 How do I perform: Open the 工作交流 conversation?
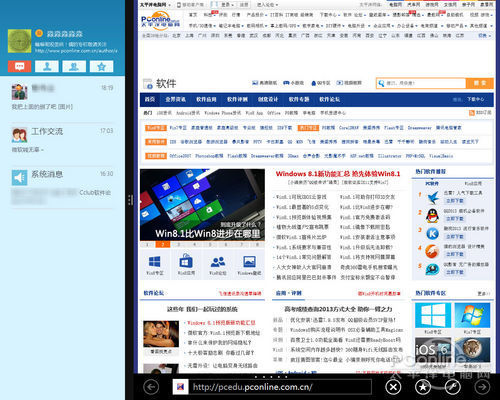pos(63,139)
